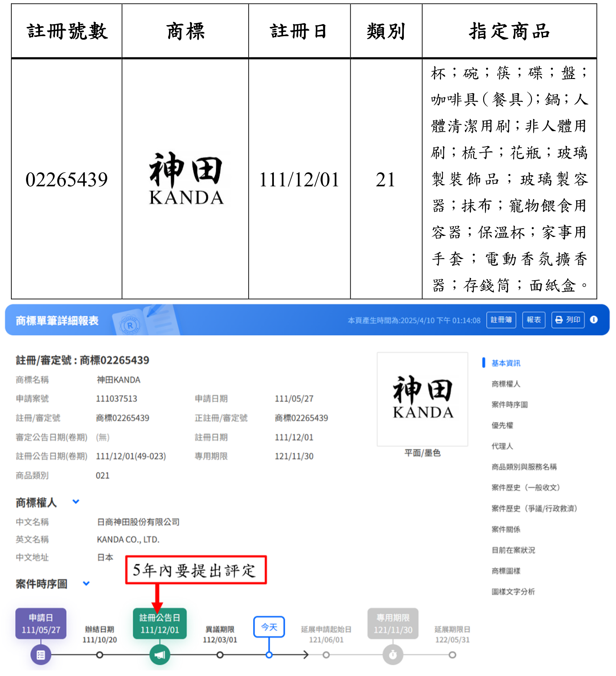Click the 今天 marker on the timeline

[269, 627]
